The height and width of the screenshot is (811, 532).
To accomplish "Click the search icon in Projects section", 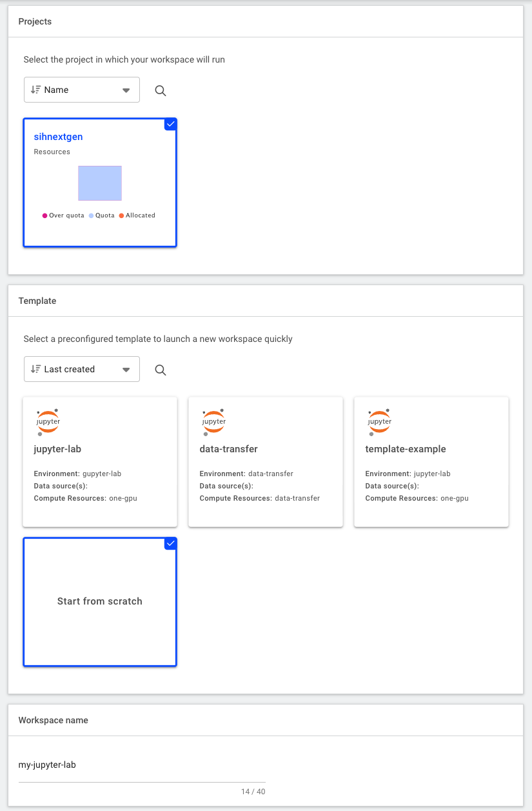I will point(160,90).
